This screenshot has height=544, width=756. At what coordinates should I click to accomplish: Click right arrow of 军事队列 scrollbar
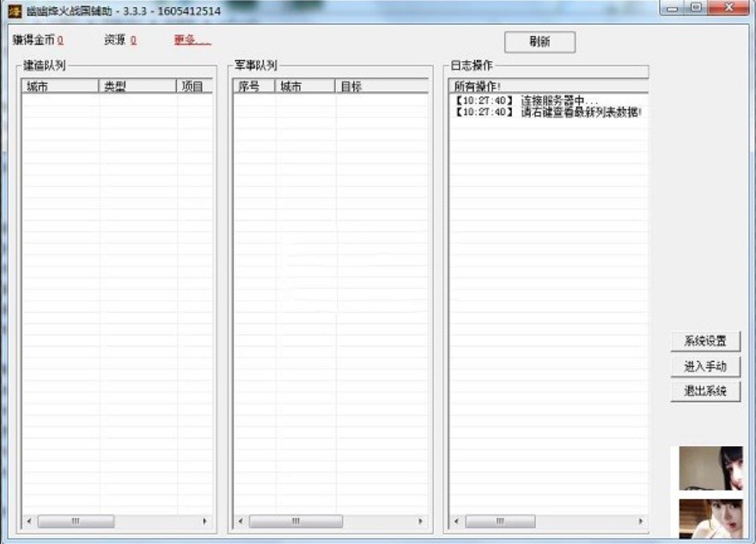coord(421,520)
